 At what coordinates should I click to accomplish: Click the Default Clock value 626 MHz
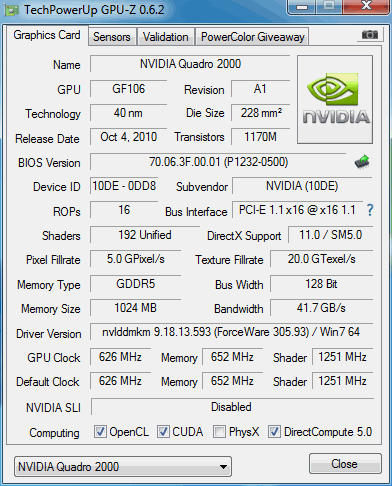(x=120, y=381)
